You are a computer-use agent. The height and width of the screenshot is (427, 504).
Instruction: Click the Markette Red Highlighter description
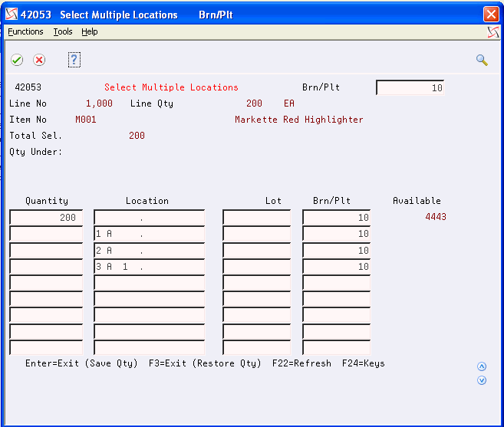(x=299, y=120)
